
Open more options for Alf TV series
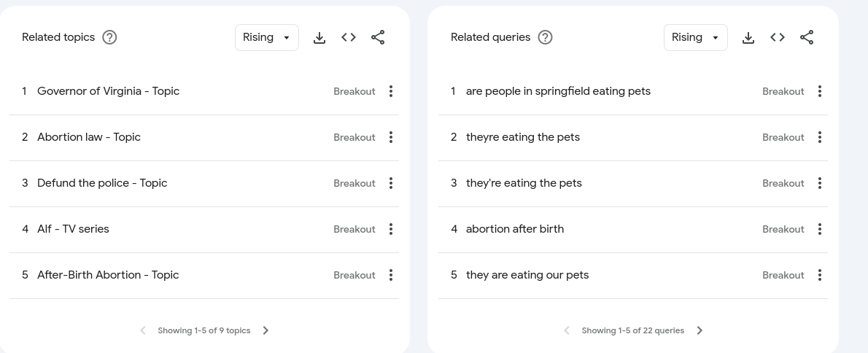click(x=391, y=229)
